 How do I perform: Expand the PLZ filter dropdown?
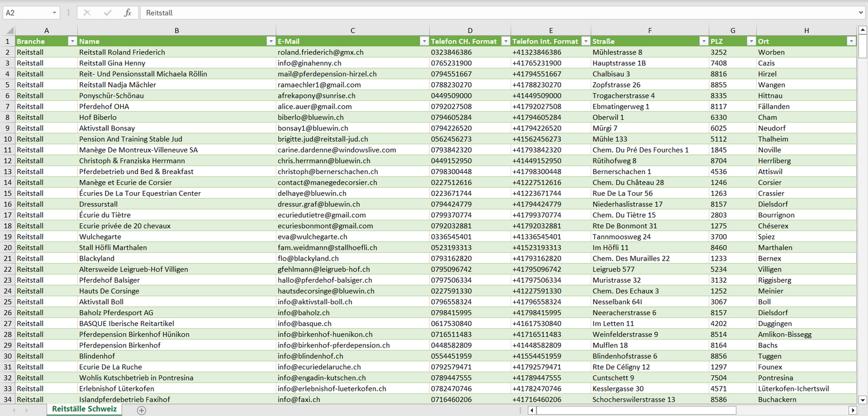pos(751,41)
